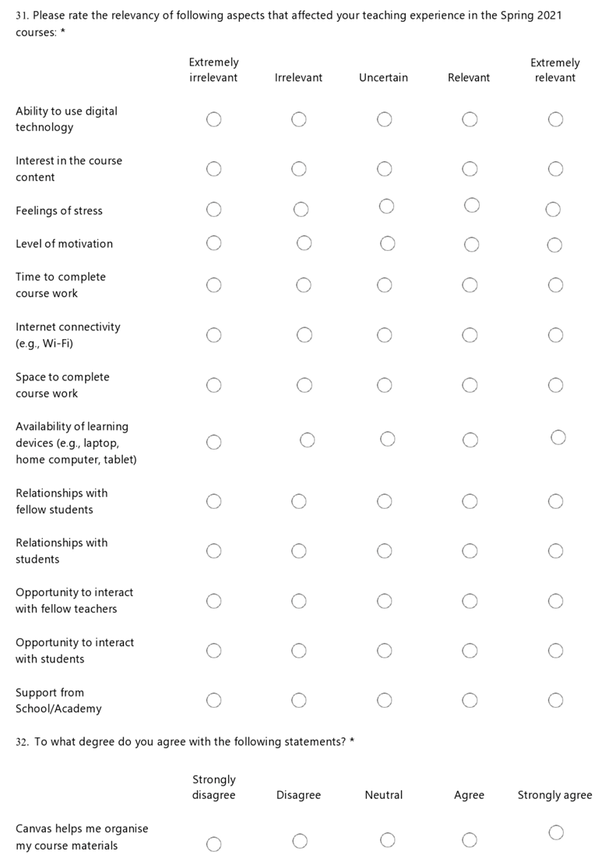Rate Opportunity to interact with students as Extremely relevant
This screenshot has width=616, height=862.
coord(555,651)
